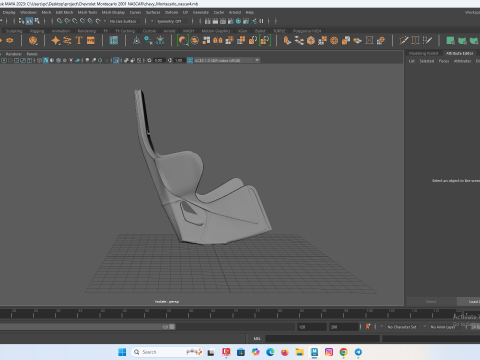Open the Mesh Display menu

tap(113, 12)
